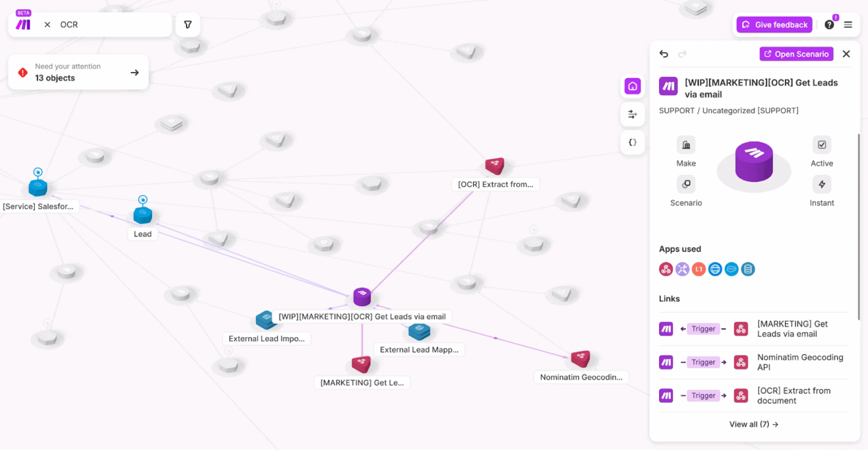
Task: Open the curly braces code view icon
Action: (x=632, y=142)
